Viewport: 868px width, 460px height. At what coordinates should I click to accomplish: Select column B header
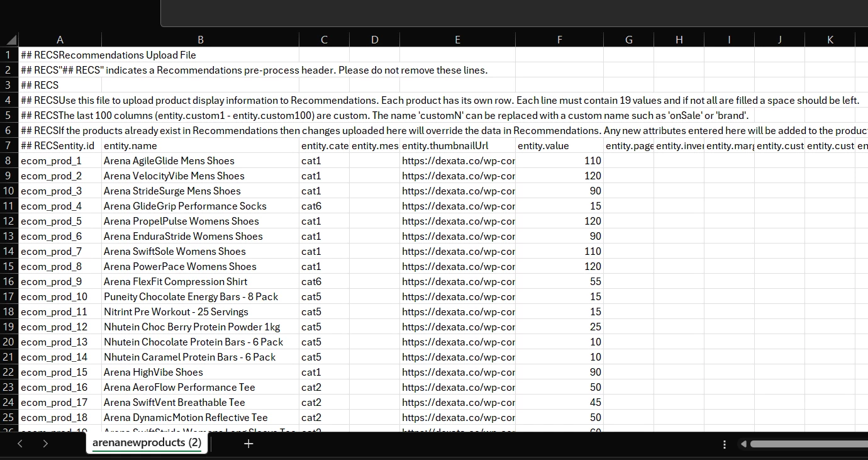point(200,40)
